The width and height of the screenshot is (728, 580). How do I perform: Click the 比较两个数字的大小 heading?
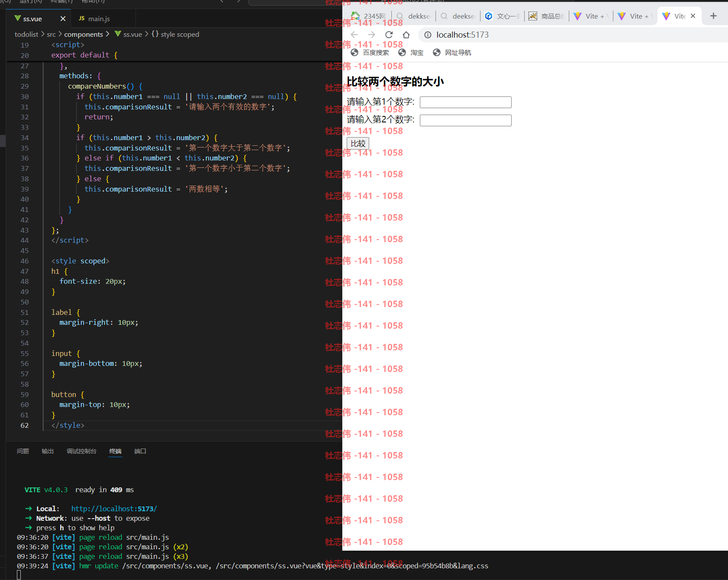coord(395,82)
